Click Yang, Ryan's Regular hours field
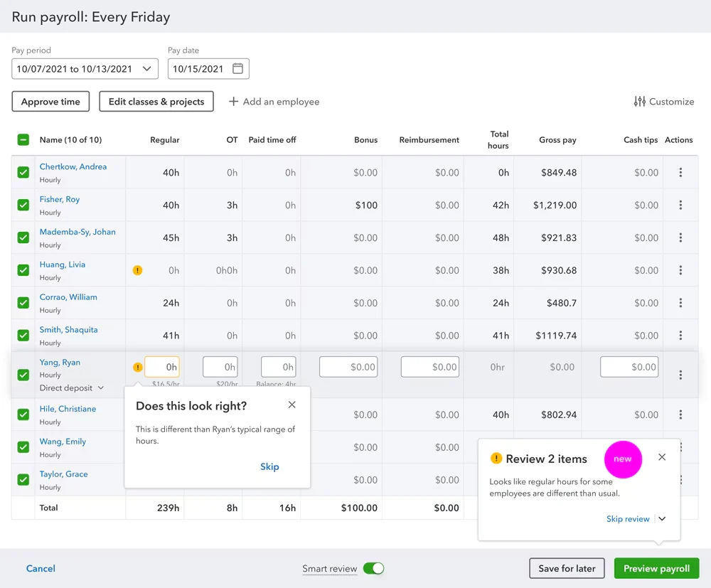This screenshot has height=588, width=711. pyautogui.click(x=162, y=367)
